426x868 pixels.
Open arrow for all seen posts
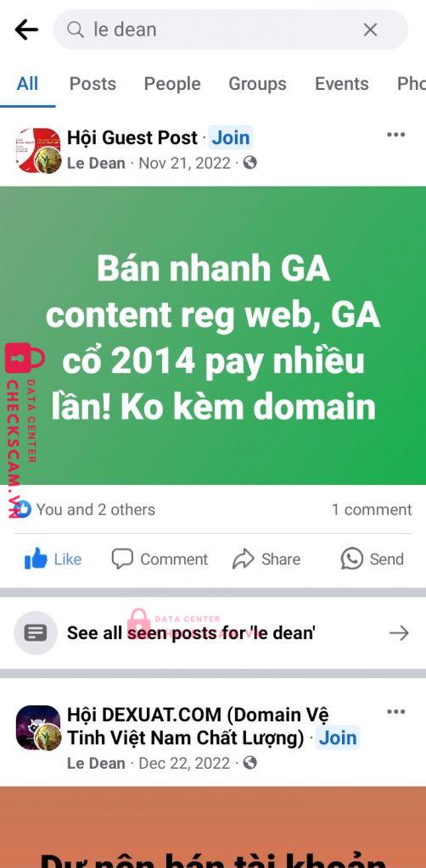coord(399,632)
